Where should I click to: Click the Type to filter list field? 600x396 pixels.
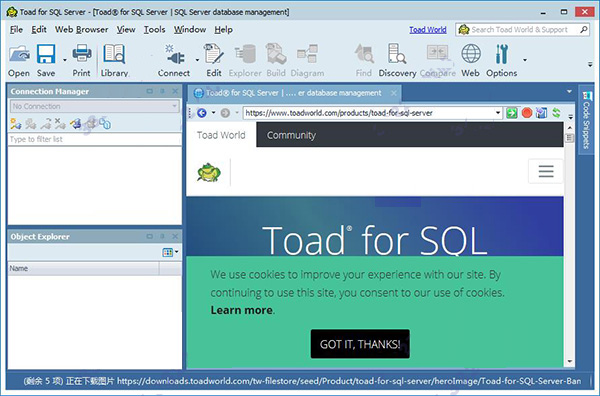click(x=95, y=139)
